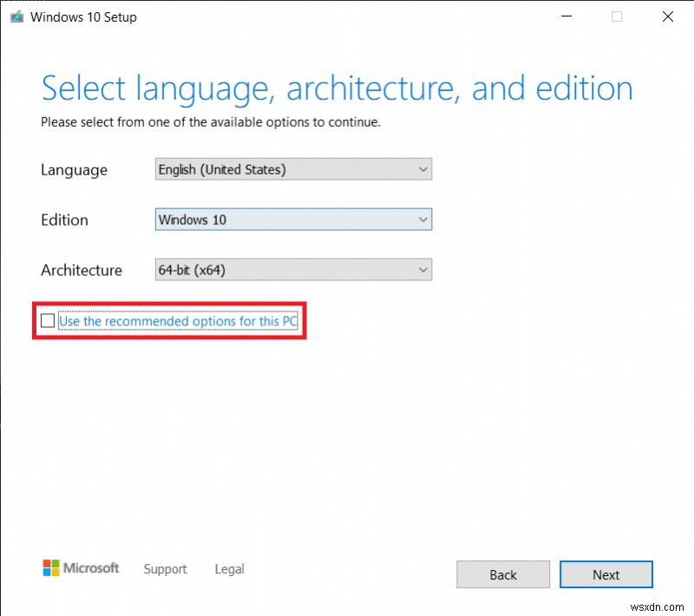Screen dimensions: 694x616
Task: Click the minimize button in title bar
Action: click(x=566, y=16)
